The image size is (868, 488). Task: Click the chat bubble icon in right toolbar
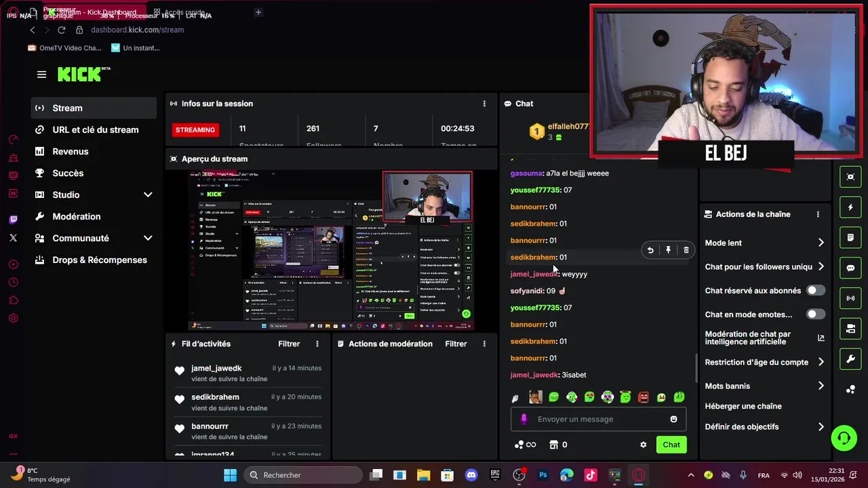coord(850,268)
